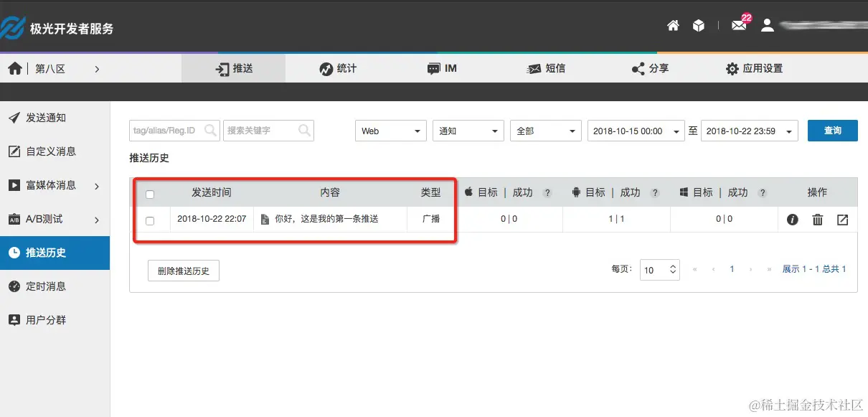Adjust the per-page stepper next to 10
The height and width of the screenshot is (417, 868).
671,270
